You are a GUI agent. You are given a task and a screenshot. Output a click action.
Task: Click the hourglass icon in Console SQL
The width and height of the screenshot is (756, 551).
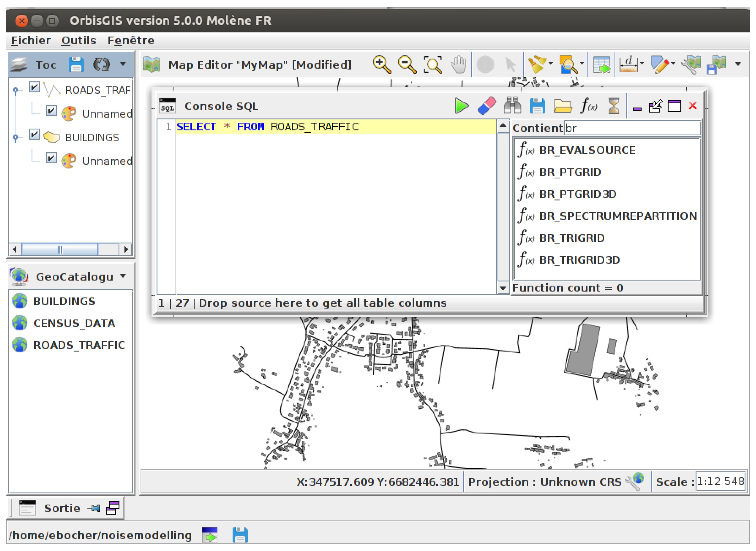point(614,106)
